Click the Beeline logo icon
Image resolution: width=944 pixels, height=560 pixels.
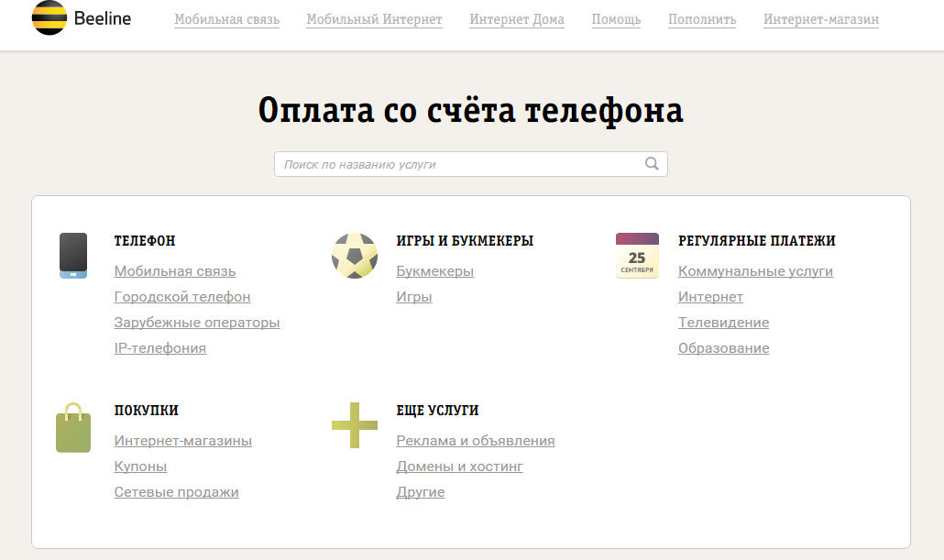49,19
